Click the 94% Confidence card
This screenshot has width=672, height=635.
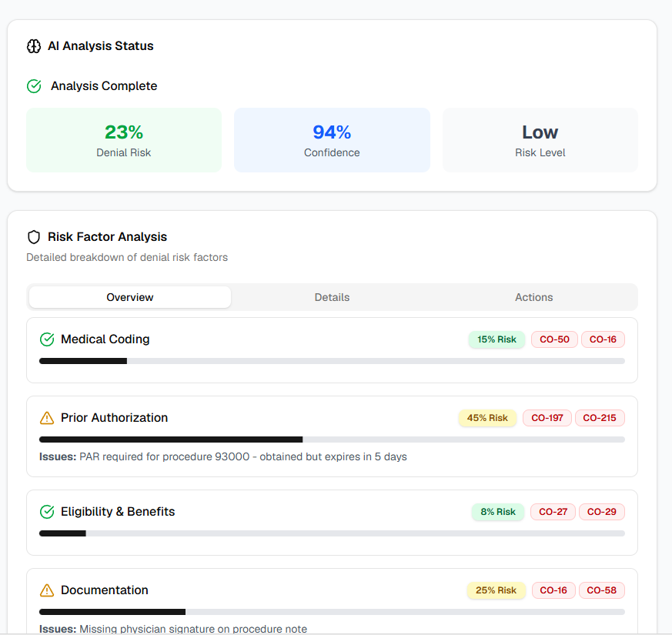pos(332,140)
